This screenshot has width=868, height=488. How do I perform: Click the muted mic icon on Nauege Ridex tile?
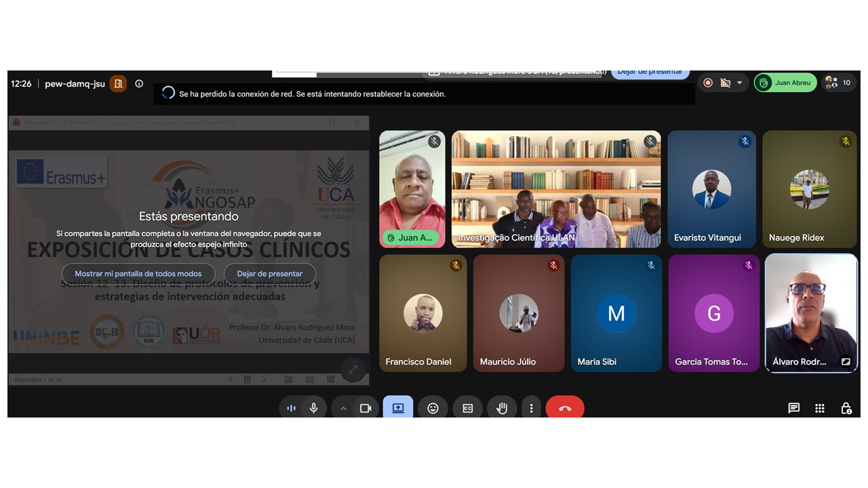click(x=846, y=142)
